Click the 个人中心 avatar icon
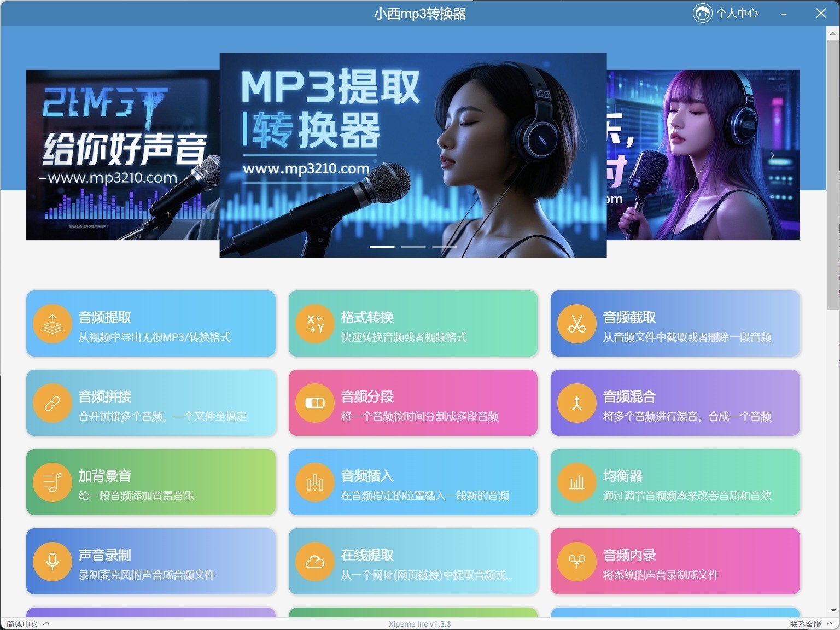Viewport: 840px width, 630px height. [x=702, y=13]
